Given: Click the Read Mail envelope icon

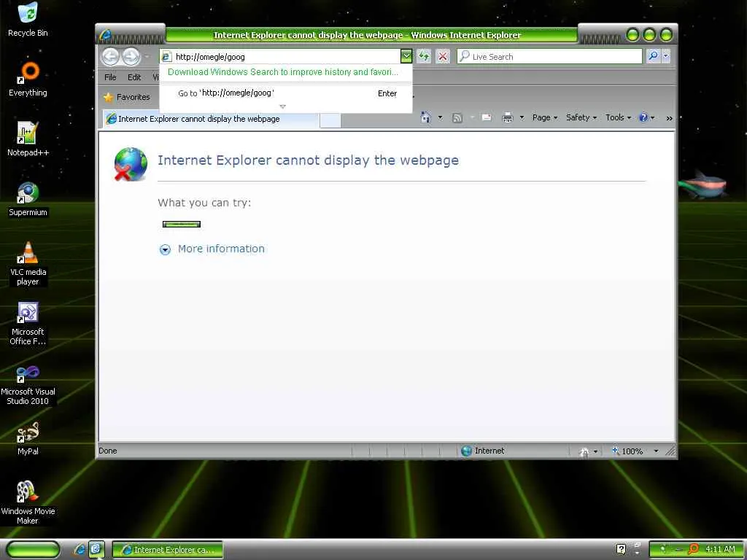Looking at the screenshot, I should (487, 117).
